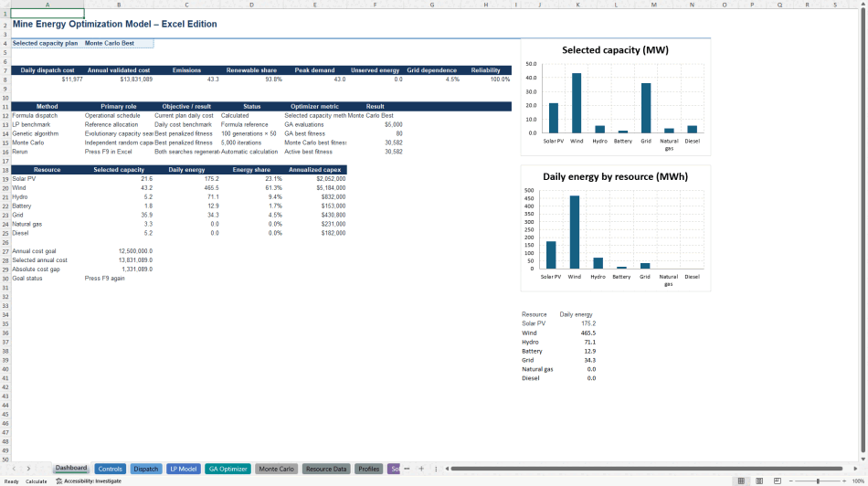Open the Controls sheet tab

111,469
